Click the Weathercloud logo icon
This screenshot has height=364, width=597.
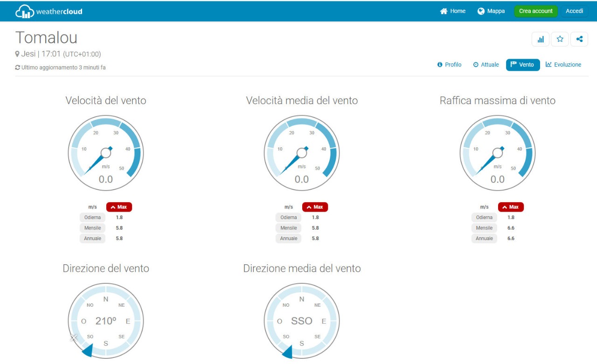tap(25, 11)
